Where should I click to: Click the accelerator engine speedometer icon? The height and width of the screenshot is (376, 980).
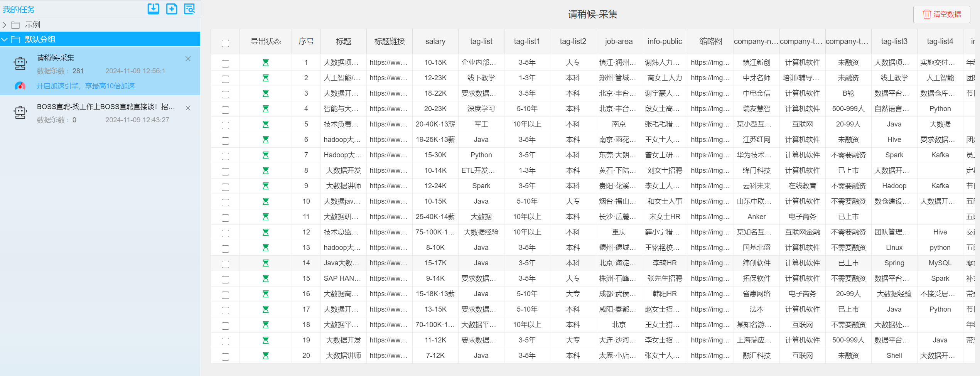[20, 86]
